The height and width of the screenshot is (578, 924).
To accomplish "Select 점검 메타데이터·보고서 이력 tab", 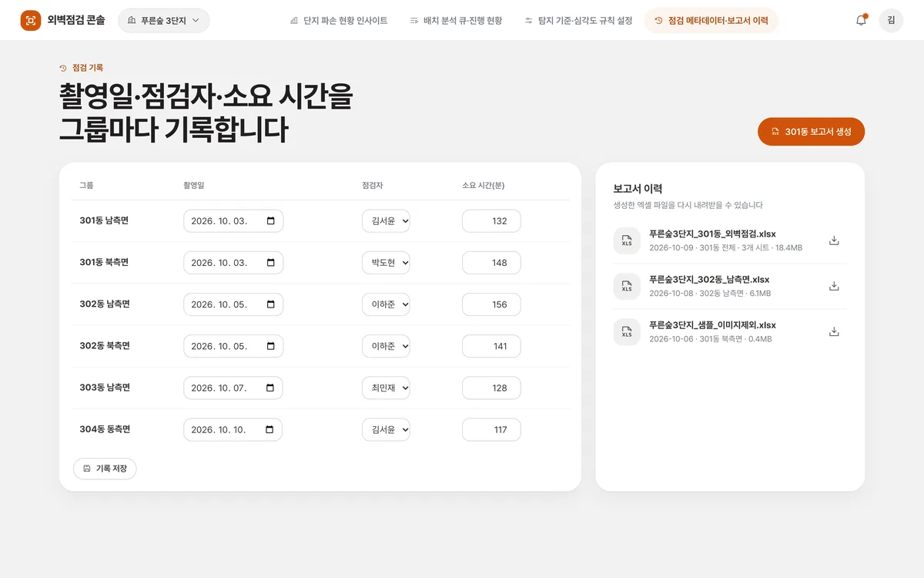I will 711,20.
